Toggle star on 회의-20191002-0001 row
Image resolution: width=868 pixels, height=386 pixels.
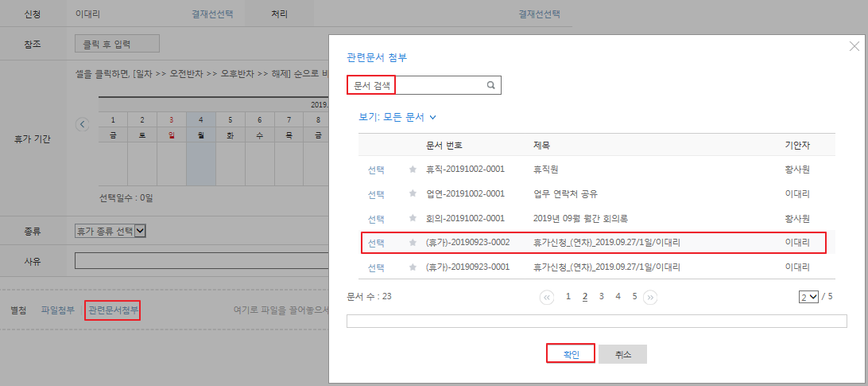[x=413, y=218]
